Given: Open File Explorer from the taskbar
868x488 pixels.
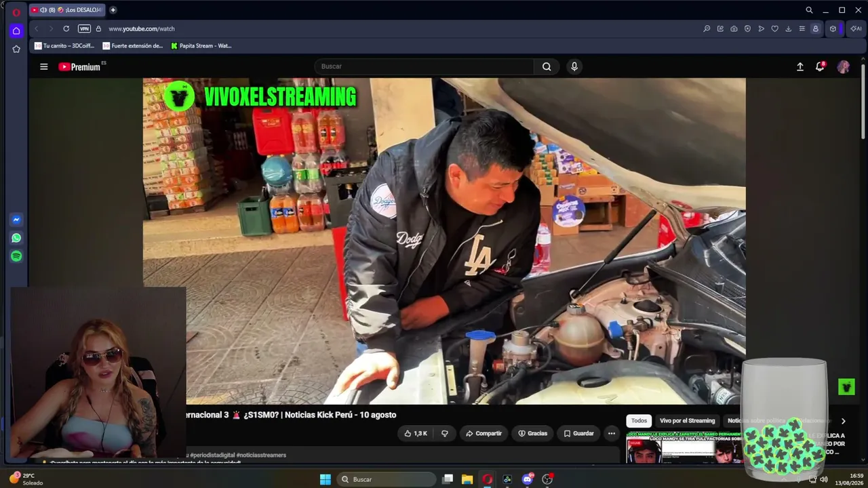Looking at the screenshot, I should tap(467, 479).
